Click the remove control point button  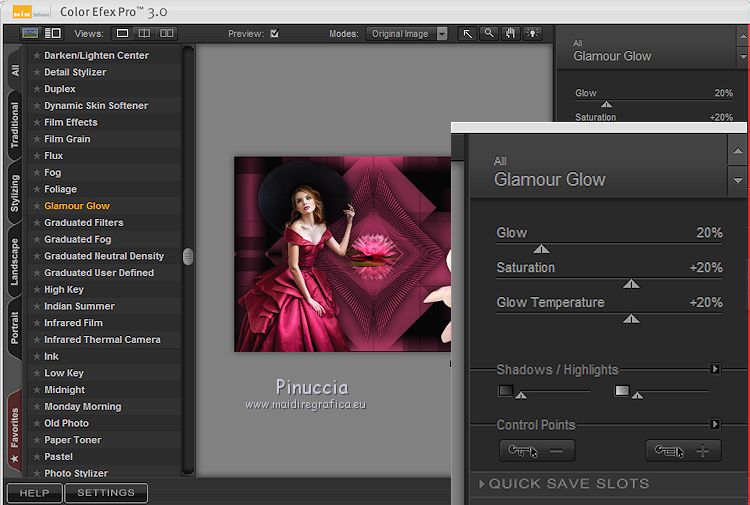[537, 451]
